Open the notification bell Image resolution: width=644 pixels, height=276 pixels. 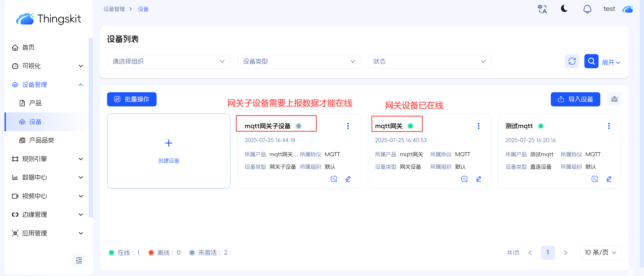pos(587,9)
